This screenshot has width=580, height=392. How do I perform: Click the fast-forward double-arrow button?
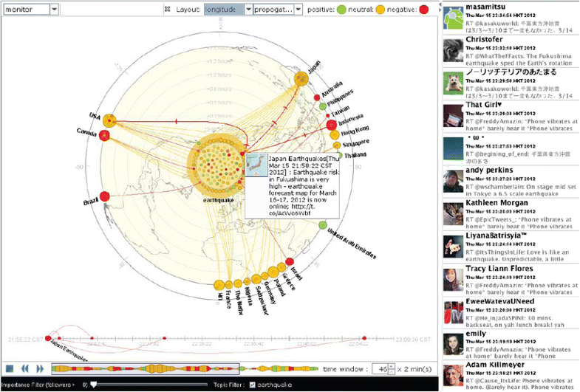[x=40, y=368]
